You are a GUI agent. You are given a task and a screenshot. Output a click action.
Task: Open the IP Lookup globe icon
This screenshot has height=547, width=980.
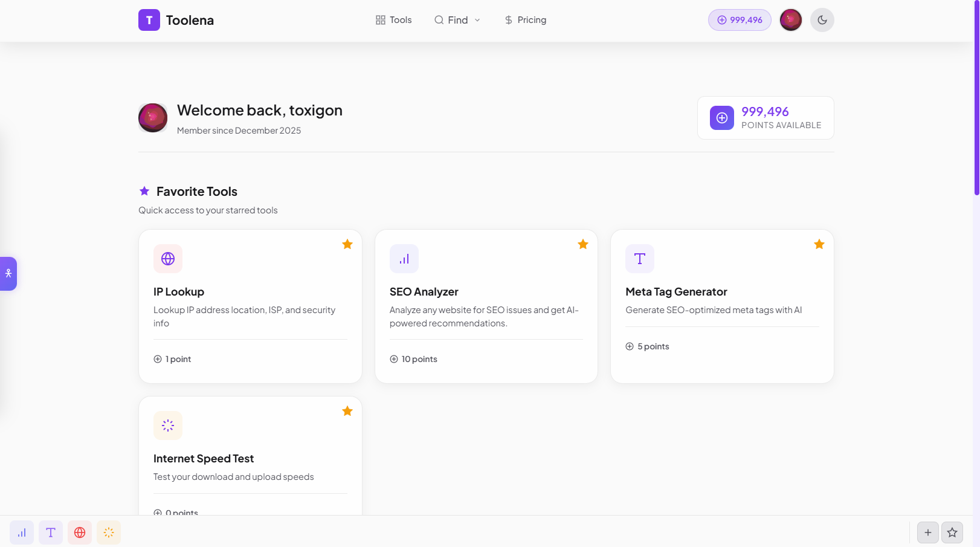click(167, 259)
